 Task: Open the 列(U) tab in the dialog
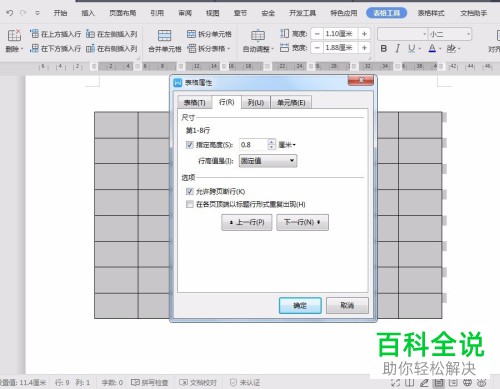coord(256,103)
